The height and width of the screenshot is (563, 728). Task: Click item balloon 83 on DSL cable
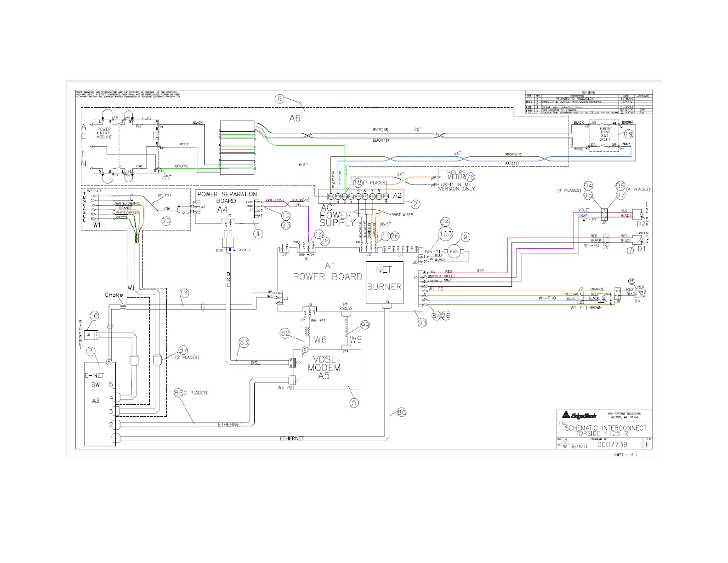tap(244, 342)
